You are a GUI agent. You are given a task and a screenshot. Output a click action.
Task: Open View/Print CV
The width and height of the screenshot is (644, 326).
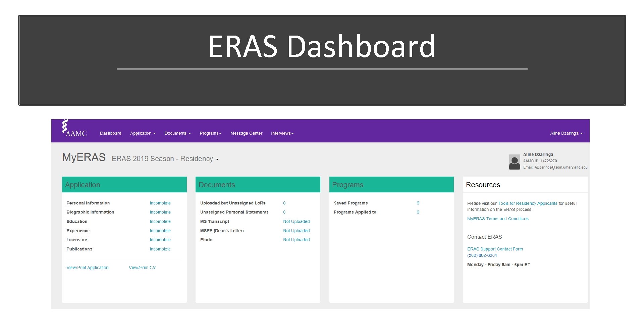pyautogui.click(x=142, y=267)
